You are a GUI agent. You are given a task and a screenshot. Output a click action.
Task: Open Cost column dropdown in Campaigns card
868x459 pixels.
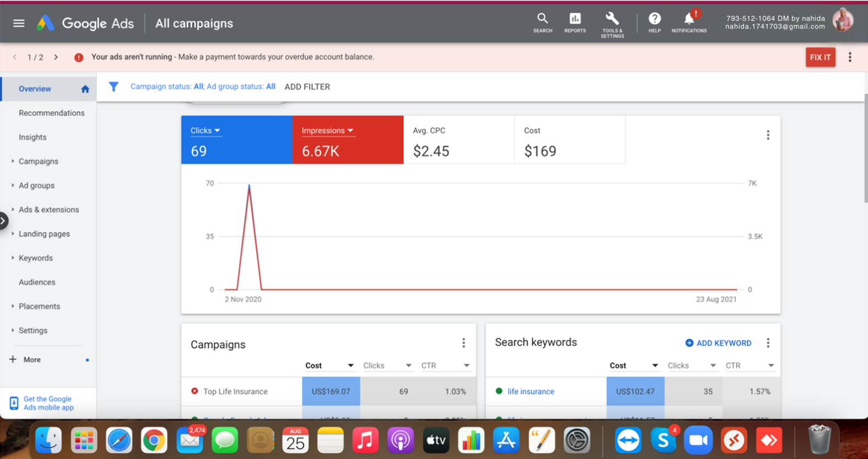coord(350,365)
